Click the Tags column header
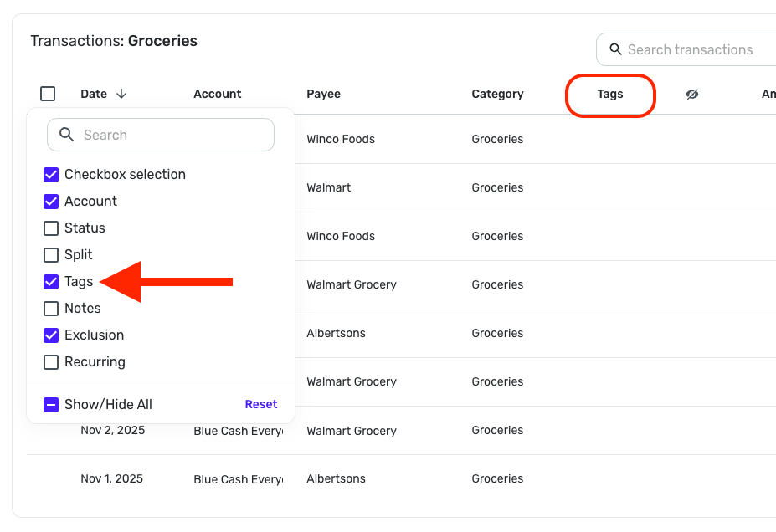 [610, 95]
